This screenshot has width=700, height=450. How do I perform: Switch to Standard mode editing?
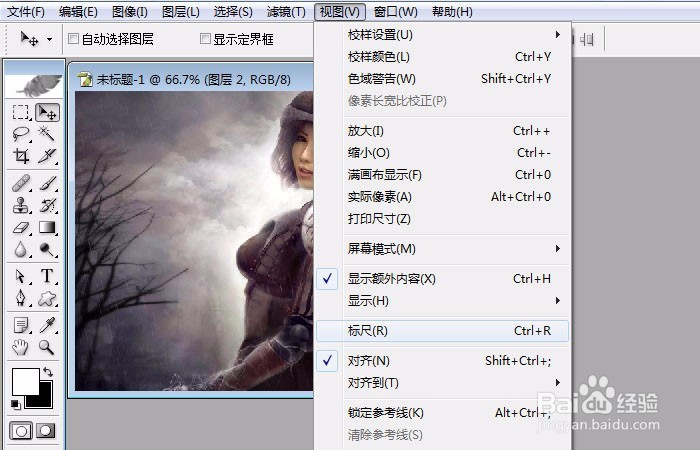tap(21, 431)
